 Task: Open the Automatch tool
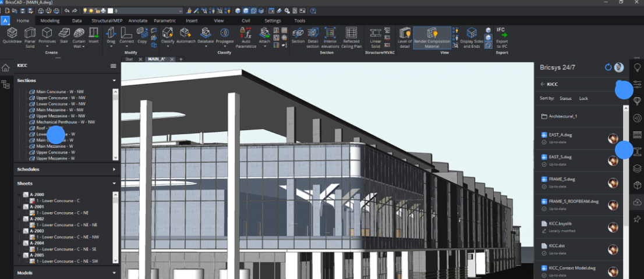186,36
